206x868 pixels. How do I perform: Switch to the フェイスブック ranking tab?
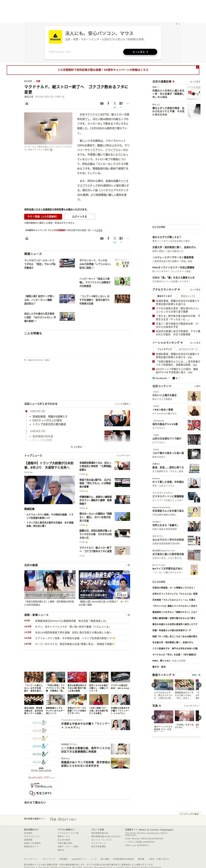tap(165, 349)
